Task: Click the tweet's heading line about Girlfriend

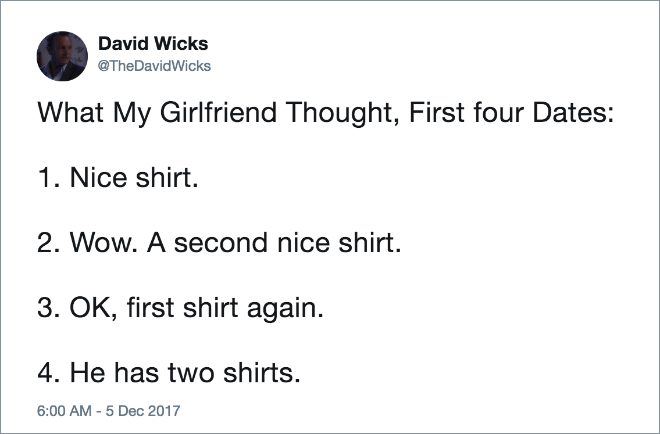Action: [x=326, y=113]
